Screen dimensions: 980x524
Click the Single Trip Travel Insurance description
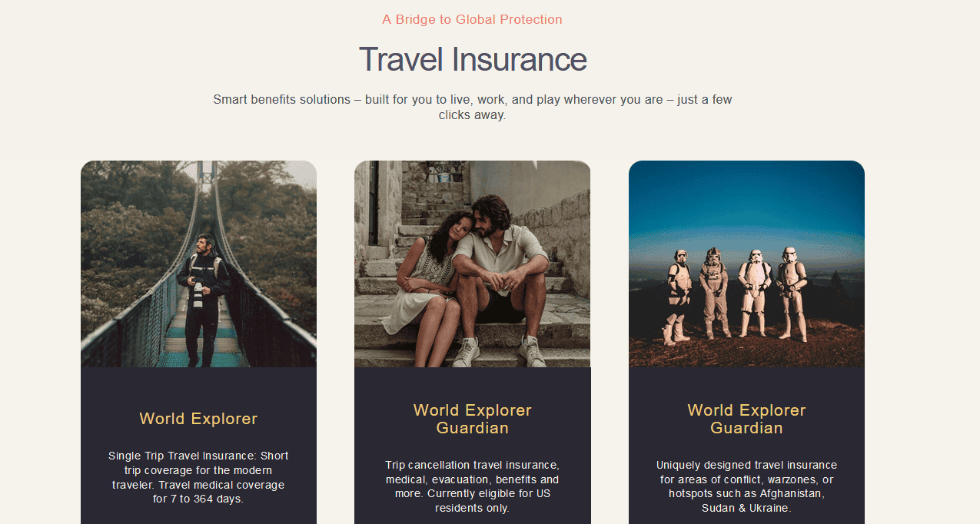(198, 477)
